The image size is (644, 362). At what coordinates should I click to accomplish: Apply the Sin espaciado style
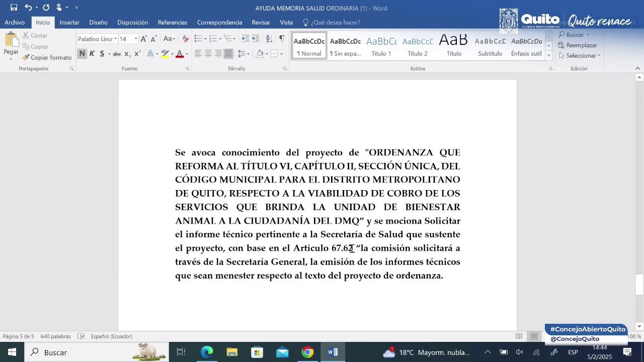point(345,46)
